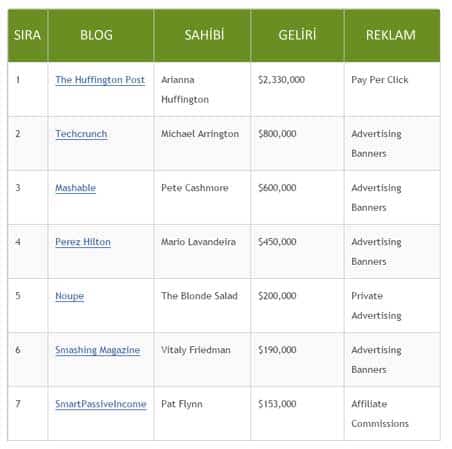Click the Pat Flynn owner cell

tap(202, 413)
